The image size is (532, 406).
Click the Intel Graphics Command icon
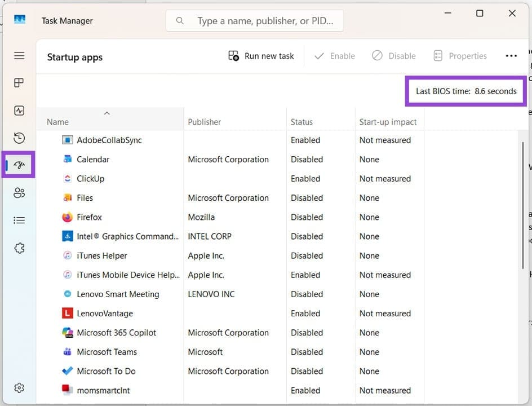tap(68, 236)
